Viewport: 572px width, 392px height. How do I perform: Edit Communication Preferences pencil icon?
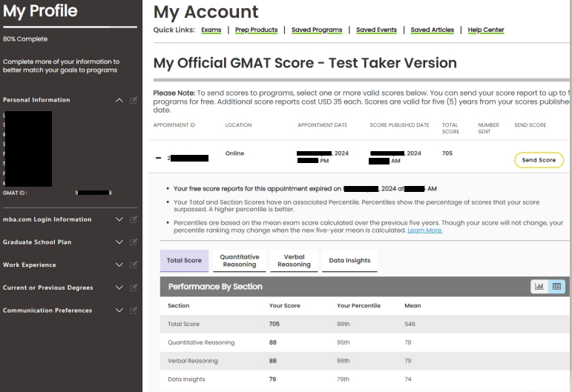click(x=134, y=310)
